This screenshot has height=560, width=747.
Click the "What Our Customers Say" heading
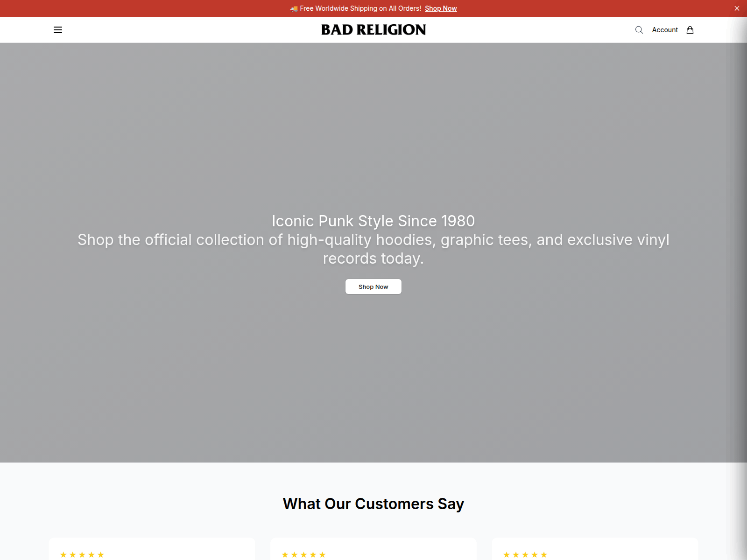tap(373, 504)
